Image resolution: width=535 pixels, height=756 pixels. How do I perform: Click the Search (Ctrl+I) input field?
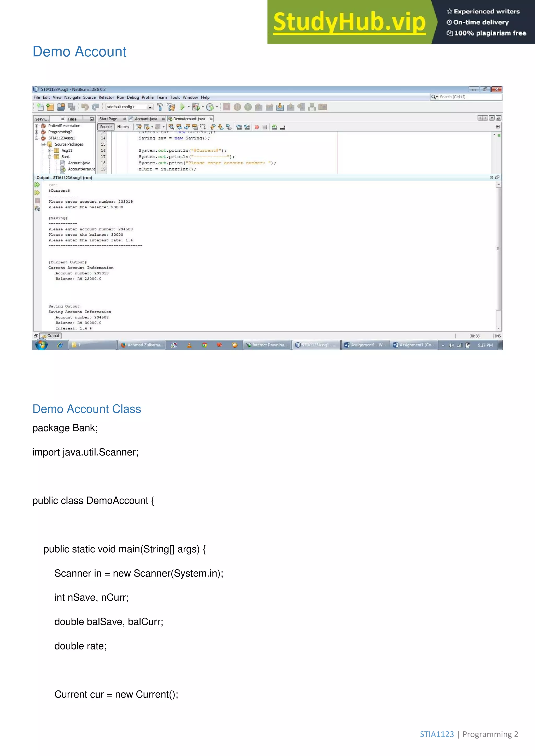tap(466, 97)
